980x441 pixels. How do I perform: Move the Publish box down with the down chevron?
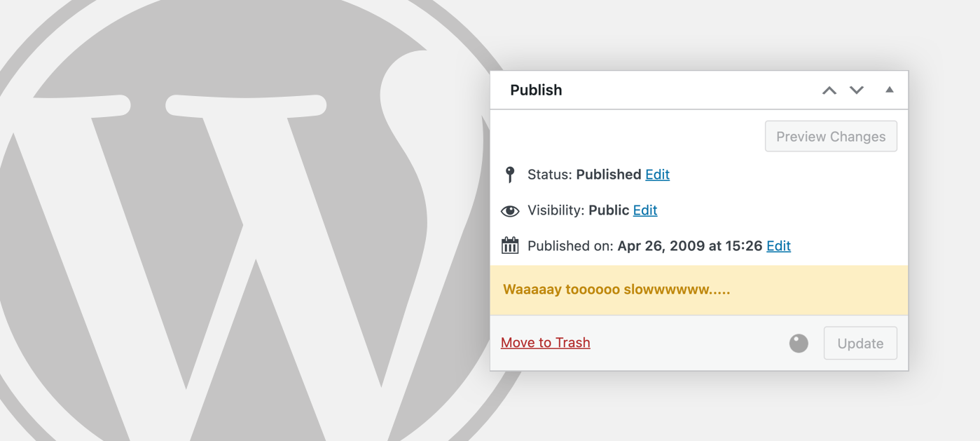click(857, 90)
